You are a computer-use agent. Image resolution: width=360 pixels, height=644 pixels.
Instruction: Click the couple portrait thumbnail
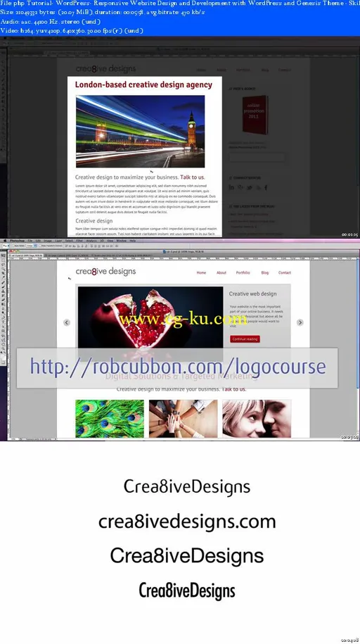(257, 418)
